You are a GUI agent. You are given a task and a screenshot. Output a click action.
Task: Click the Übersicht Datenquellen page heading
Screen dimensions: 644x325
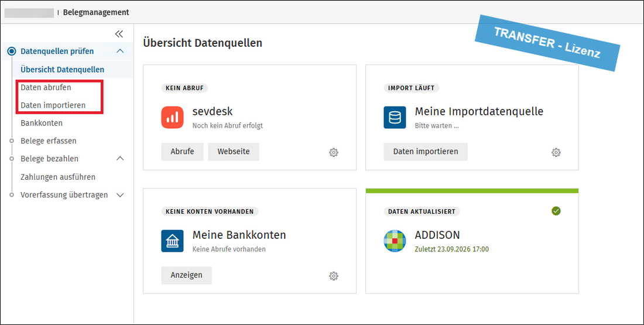click(203, 43)
